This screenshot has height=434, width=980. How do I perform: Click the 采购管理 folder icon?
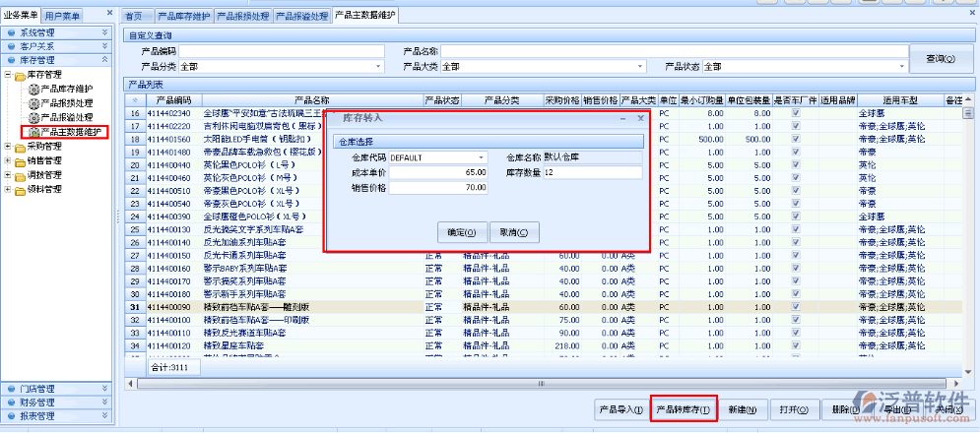pos(19,147)
